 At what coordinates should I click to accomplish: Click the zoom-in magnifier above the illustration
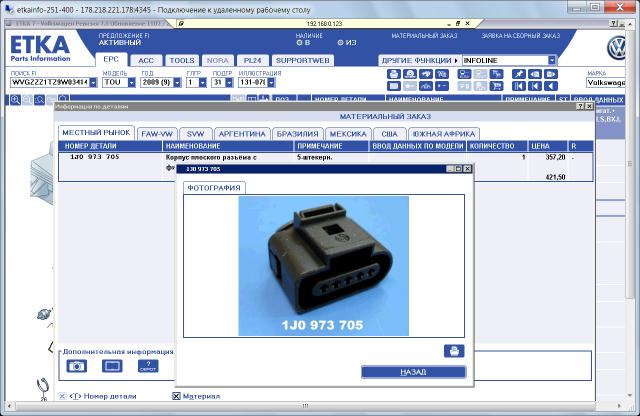tap(15, 100)
